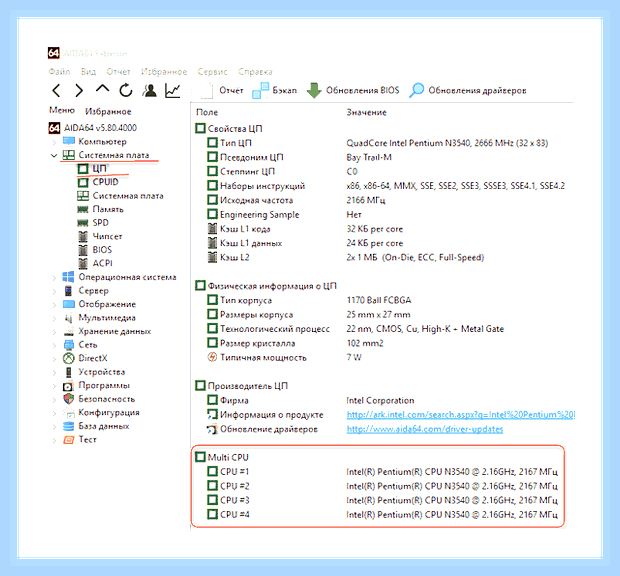This screenshot has height=576, width=620.
Task: Select the CPU #1 row
Action: coord(382,472)
